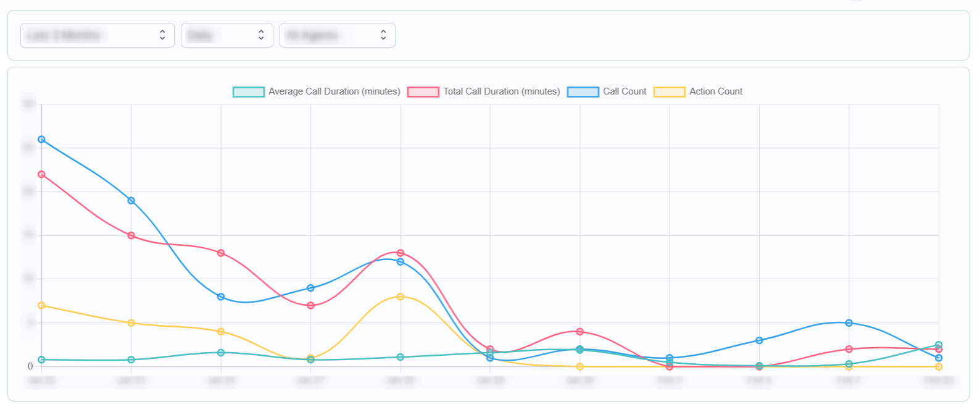Click the third blue Call Count data point

coord(221,297)
